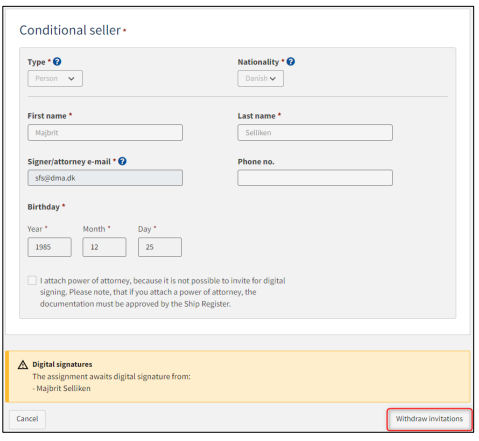
Task: Click the chevron arrow in the Type selector
Action: 71,79
